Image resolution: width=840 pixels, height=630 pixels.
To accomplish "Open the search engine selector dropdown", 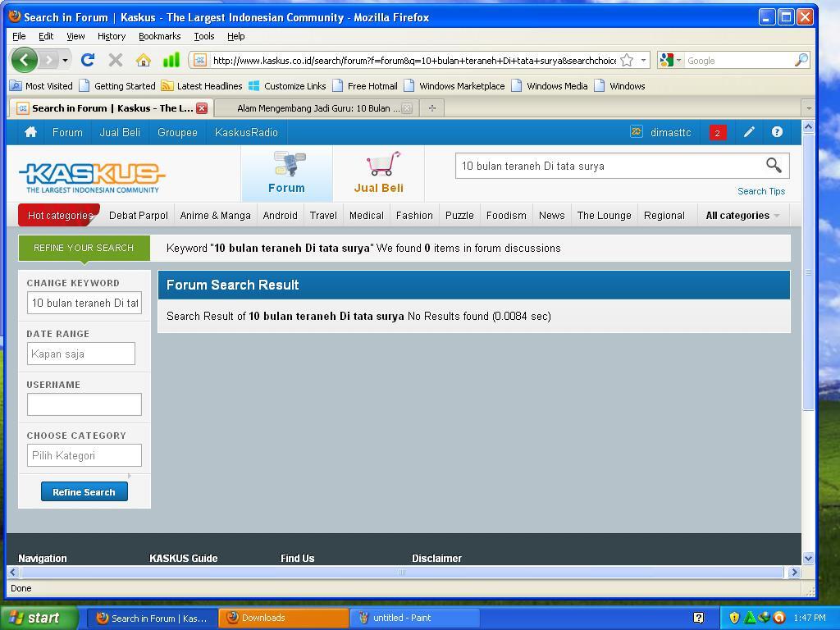I will (x=669, y=60).
